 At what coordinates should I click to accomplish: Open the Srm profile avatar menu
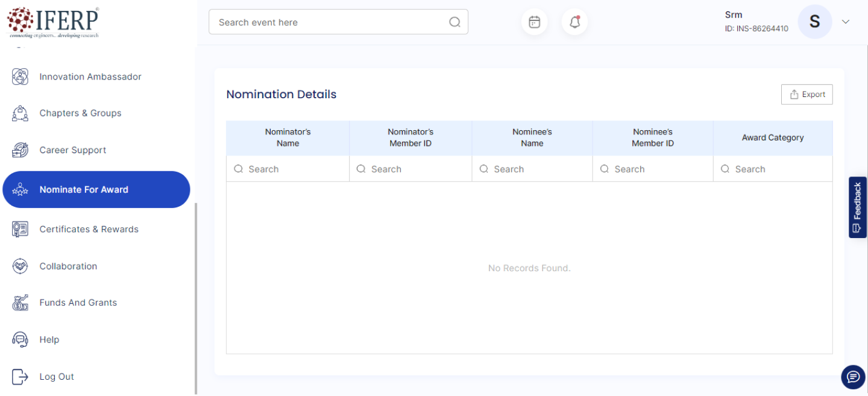814,22
